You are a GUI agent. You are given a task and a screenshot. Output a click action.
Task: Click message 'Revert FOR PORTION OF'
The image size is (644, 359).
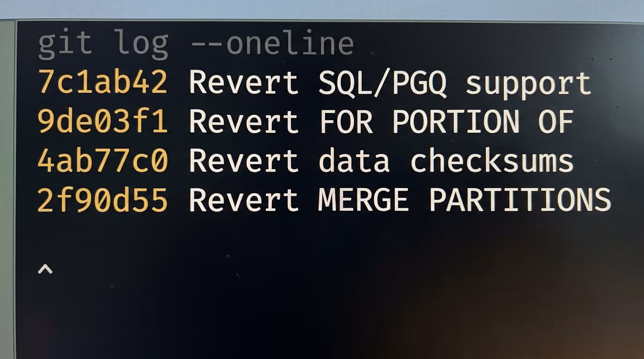(x=381, y=122)
